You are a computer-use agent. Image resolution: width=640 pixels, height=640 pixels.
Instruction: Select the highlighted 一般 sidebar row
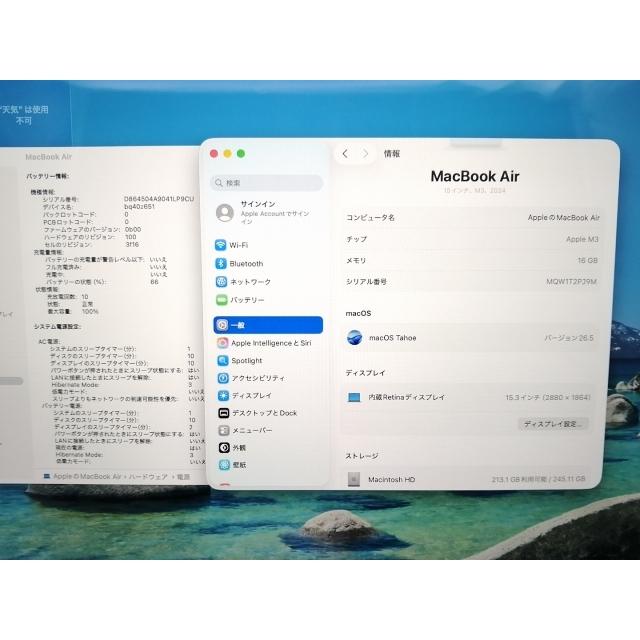(268, 325)
